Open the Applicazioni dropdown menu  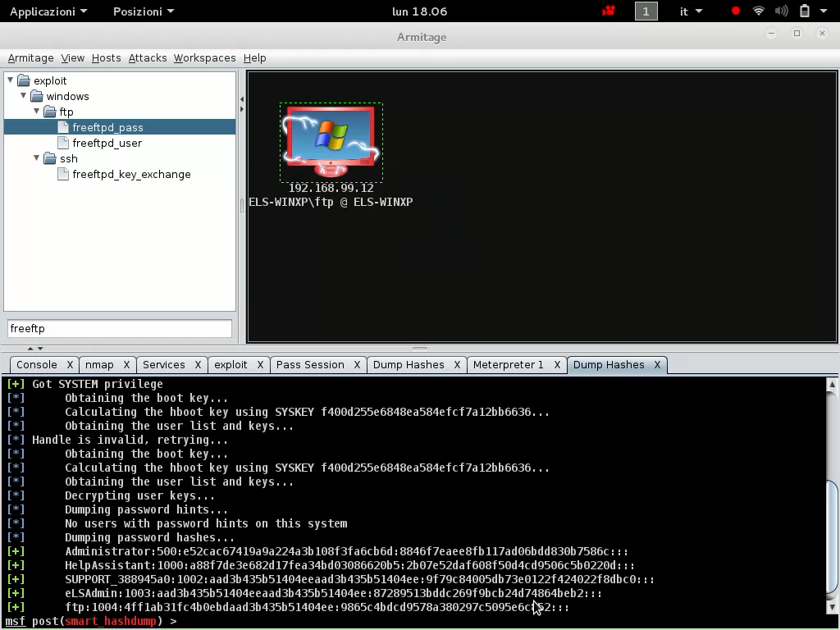tap(48, 11)
